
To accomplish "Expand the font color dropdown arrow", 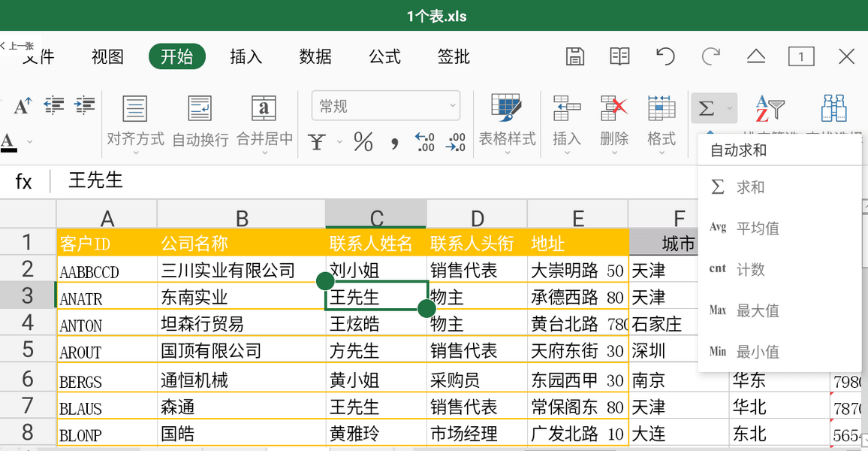I will pos(29,141).
